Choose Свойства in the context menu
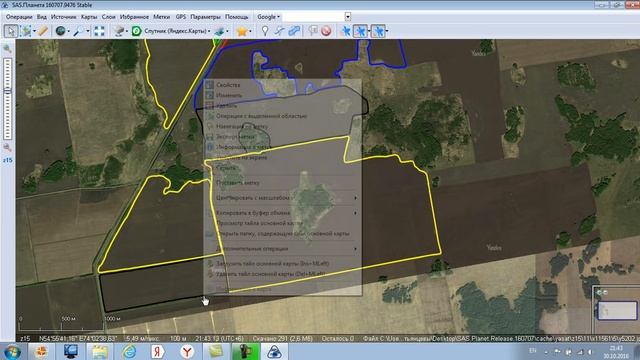Viewport: 640px width, 360px height. [282, 85]
